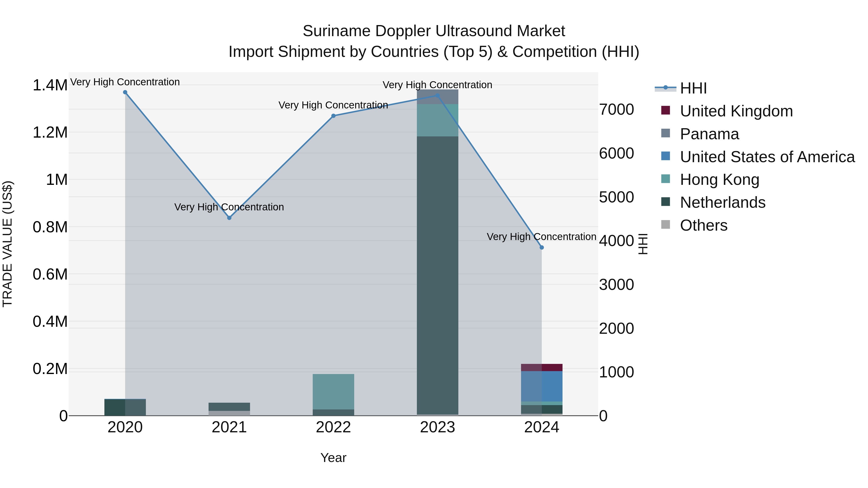Screen dimensions: 868x488
Task: Toggle Hong Kong legend entry
Action: click(x=710, y=180)
